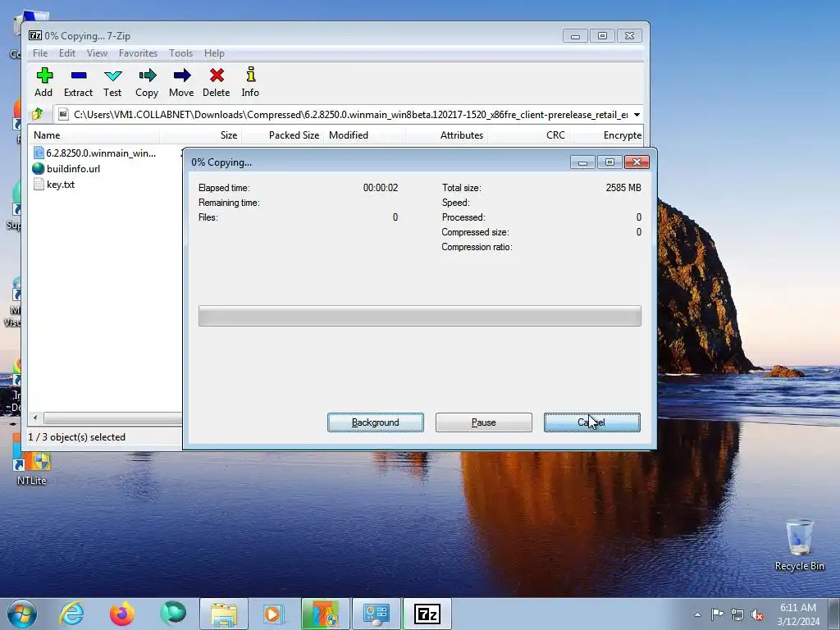This screenshot has width=840, height=630.
Task: Cancel the copying operation
Action: 592,422
